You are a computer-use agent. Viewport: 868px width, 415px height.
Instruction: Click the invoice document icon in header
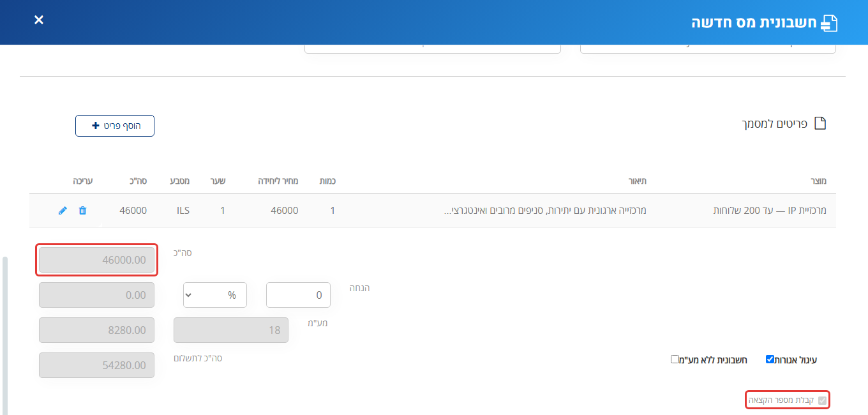[x=828, y=23]
